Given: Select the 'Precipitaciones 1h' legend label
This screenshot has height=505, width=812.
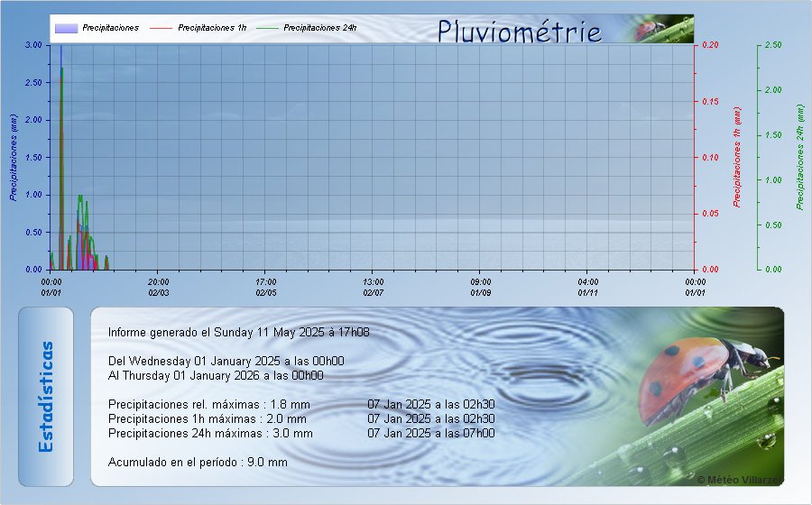Looking at the screenshot, I should tap(212, 28).
